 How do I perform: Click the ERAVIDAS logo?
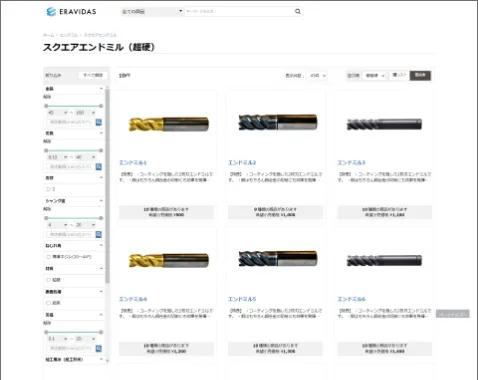tap(71, 12)
